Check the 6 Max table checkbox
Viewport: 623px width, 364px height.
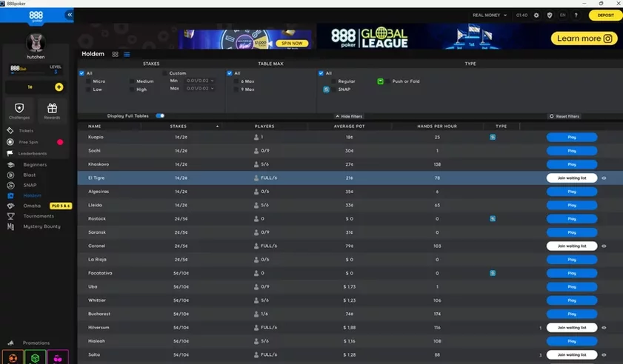click(236, 81)
